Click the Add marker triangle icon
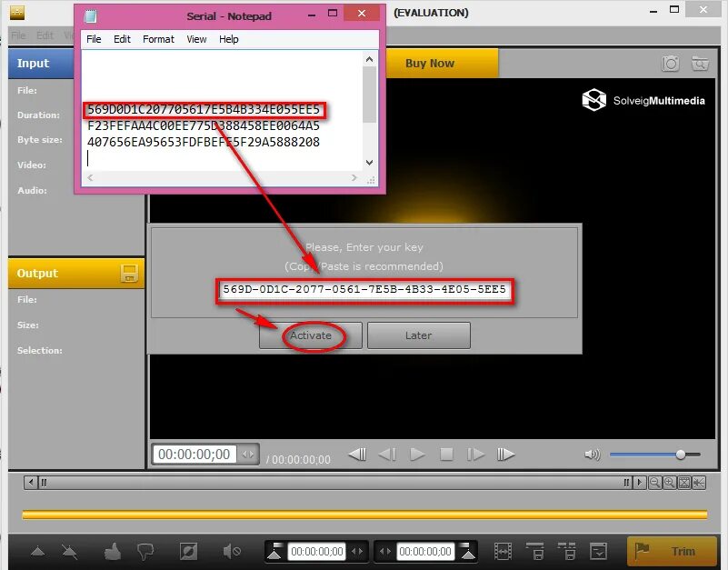This screenshot has height=570, width=728. tap(37, 552)
